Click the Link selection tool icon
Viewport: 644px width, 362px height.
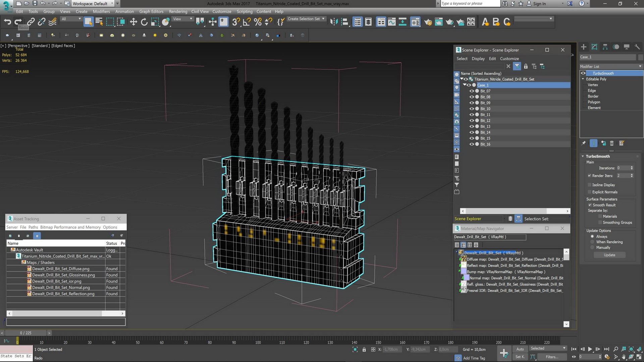coord(31,22)
